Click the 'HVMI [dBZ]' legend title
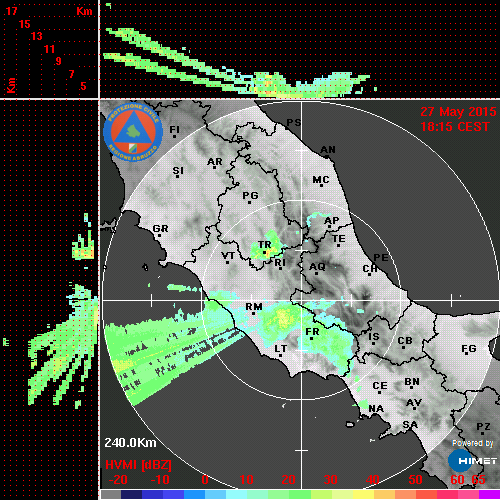Screen dimensions: 500x500 tap(138, 465)
